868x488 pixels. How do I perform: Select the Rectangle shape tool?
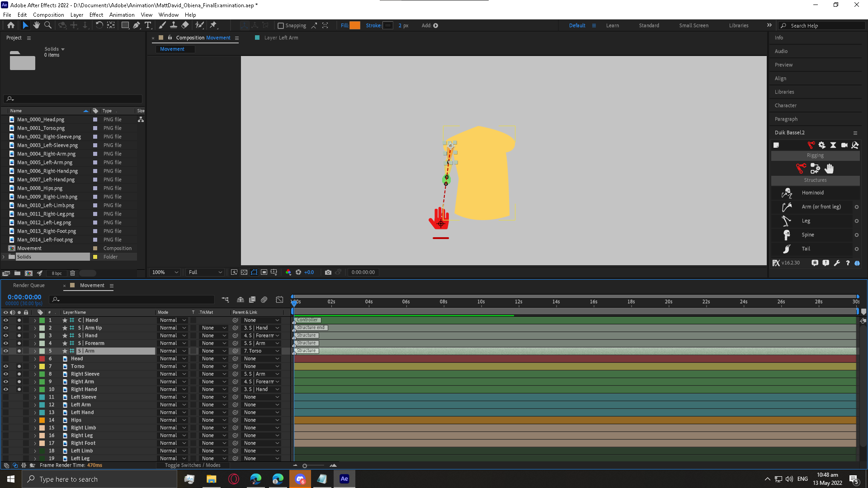coord(125,25)
